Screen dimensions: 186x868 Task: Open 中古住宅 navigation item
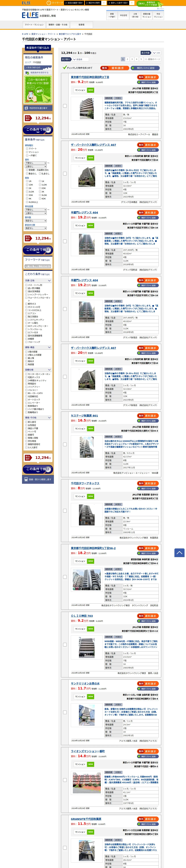tap(124, 15)
